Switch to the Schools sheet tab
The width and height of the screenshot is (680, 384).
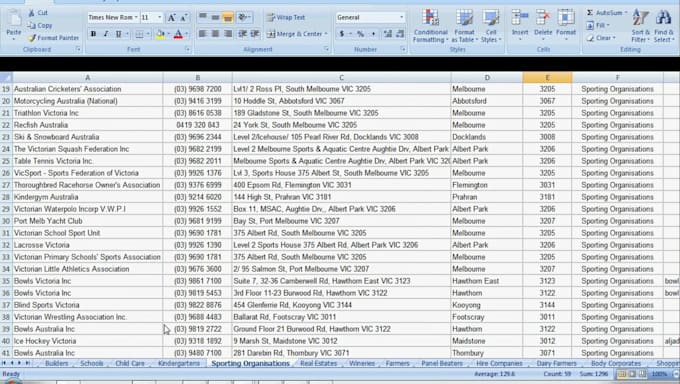92,364
